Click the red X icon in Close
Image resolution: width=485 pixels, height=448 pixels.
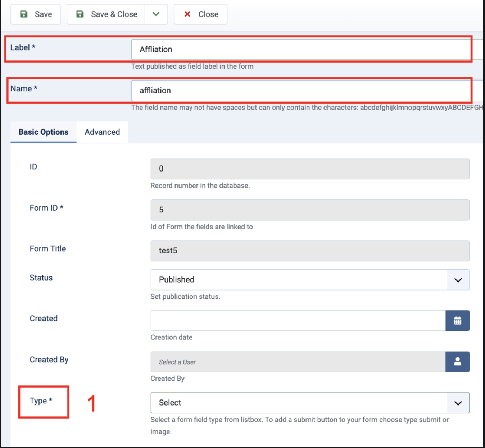pos(187,14)
